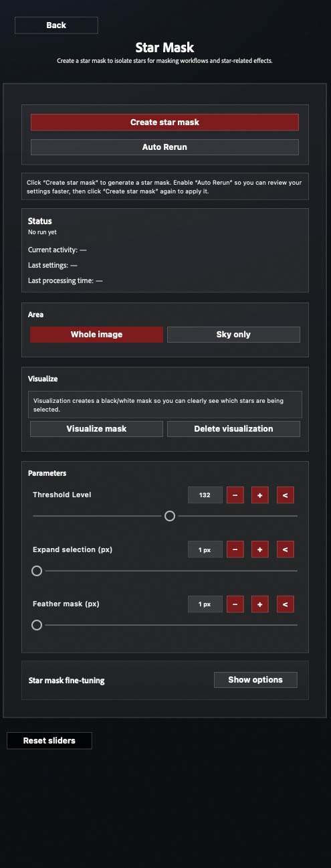Click Create star mask button
331x868 pixels.
click(164, 122)
